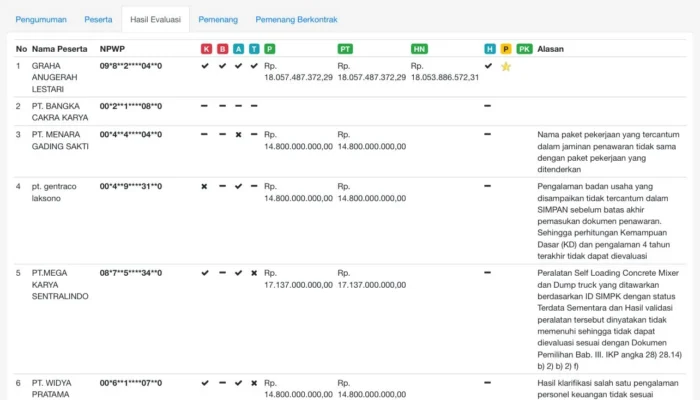Click NPWP 09*8**2****04**0

coord(131,66)
